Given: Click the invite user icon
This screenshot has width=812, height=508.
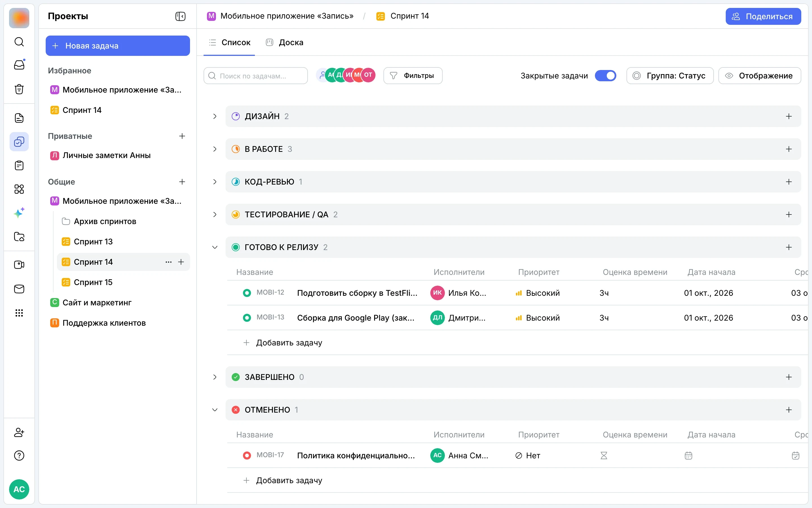Looking at the screenshot, I should coord(19,432).
